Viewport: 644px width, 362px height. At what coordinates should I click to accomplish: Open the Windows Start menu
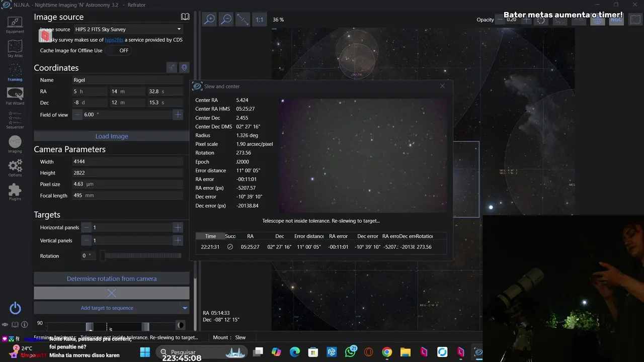[145, 352]
